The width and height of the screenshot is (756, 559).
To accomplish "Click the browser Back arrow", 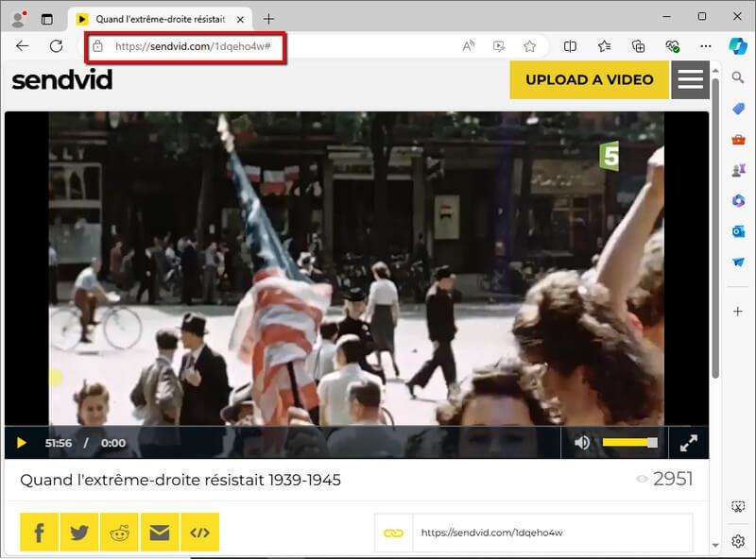I will point(22,46).
